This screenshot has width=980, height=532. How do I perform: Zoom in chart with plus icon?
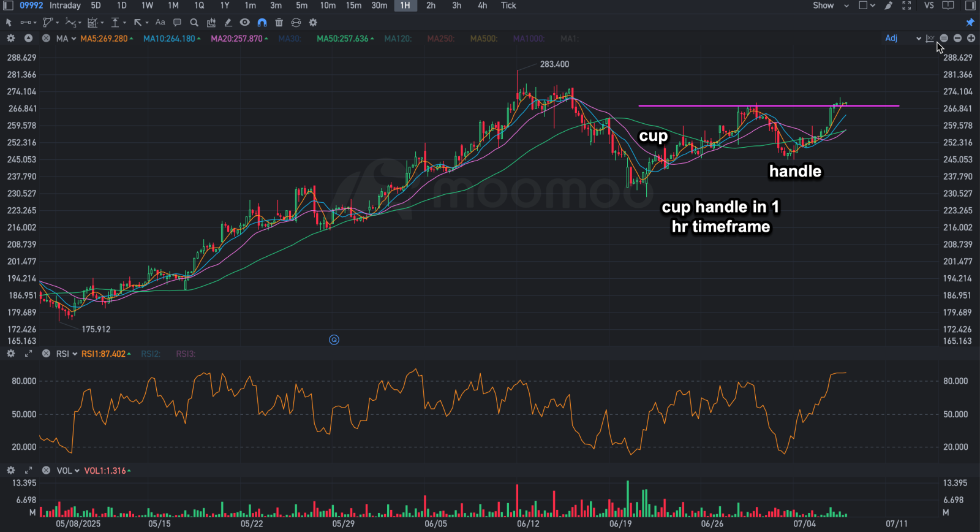tap(971, 38)
